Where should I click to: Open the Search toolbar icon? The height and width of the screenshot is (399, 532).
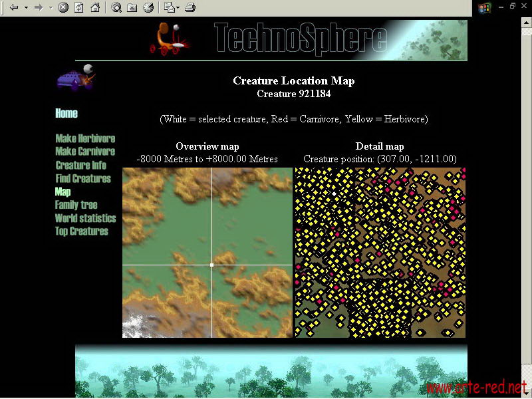[116, 7]
